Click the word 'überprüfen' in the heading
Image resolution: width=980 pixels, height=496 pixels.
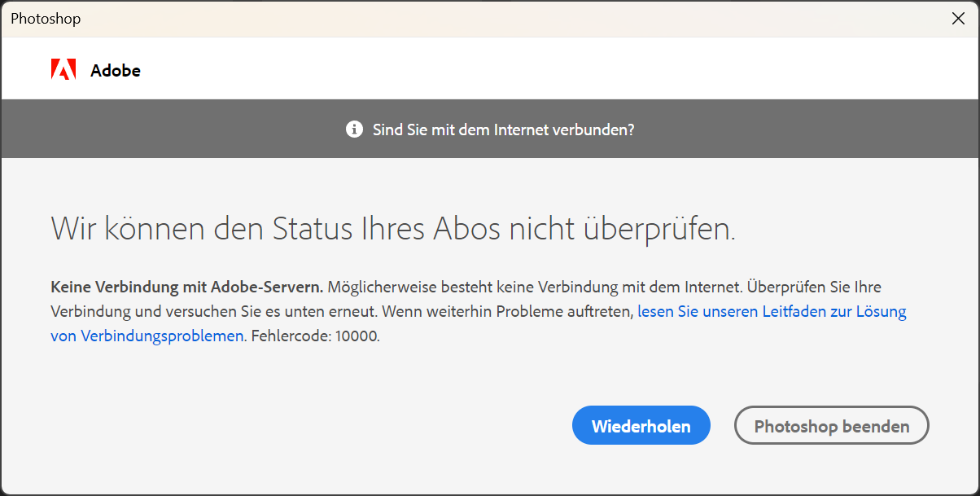658,228
